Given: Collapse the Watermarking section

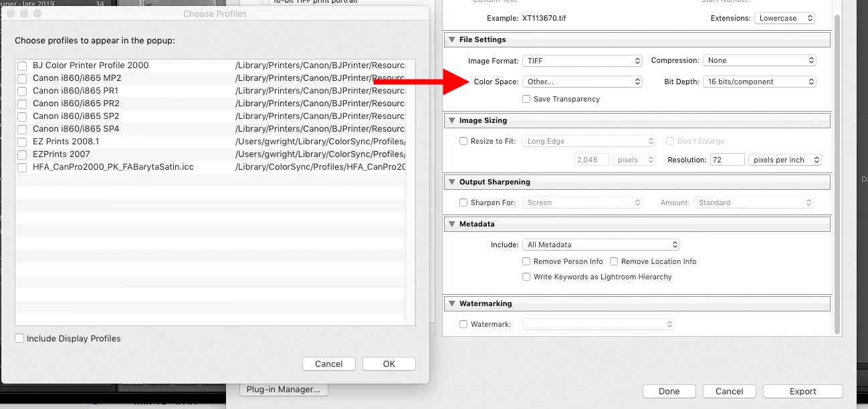Looking at the screenshot, I should coord(451,304).
